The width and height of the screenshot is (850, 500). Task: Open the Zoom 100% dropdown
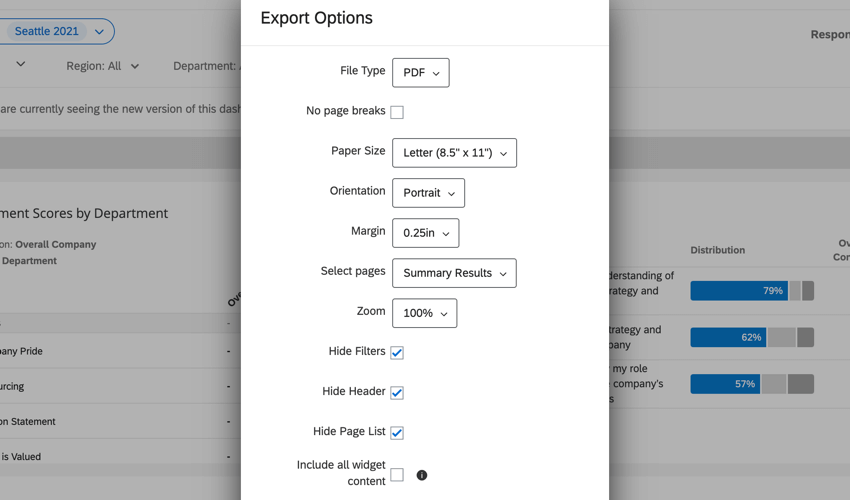pyautogui.click(x=424, y=313)
